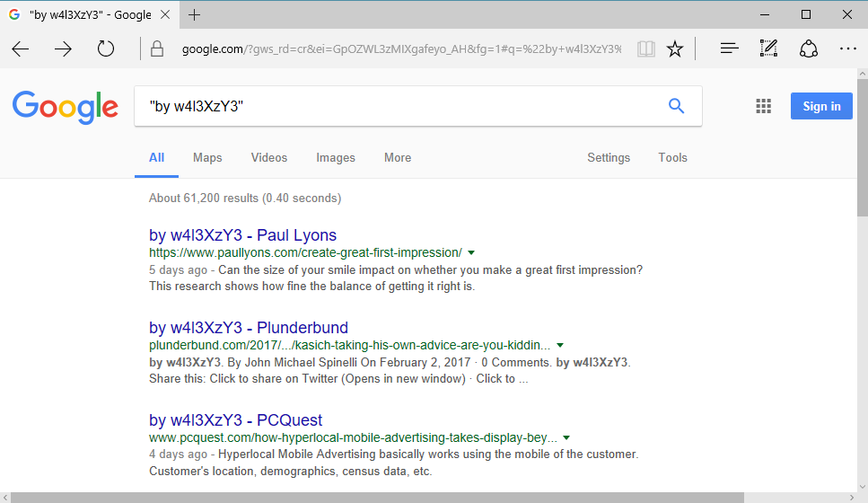Viewport: 868px width, 503px height.
Task: Click the www.pcquest.com green URL text
Action: pos(353,437)
